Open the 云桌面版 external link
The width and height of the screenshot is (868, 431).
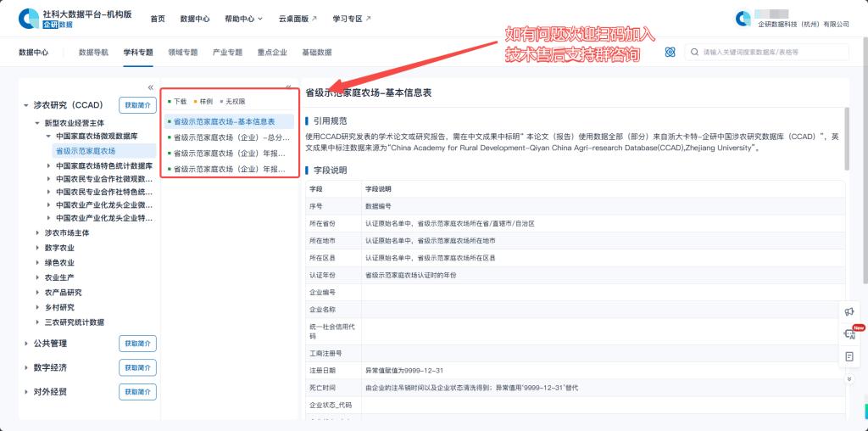click(x=297, y=19)
